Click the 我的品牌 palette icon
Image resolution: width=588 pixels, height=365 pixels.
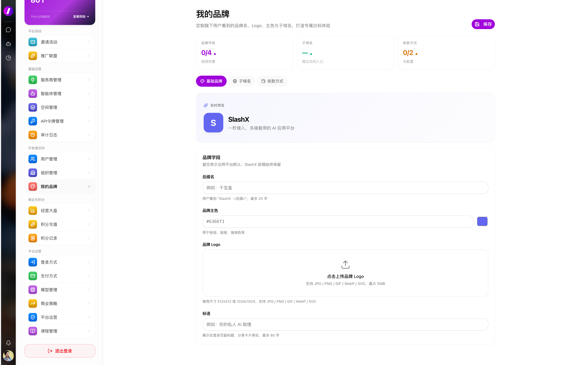(33, 187)
